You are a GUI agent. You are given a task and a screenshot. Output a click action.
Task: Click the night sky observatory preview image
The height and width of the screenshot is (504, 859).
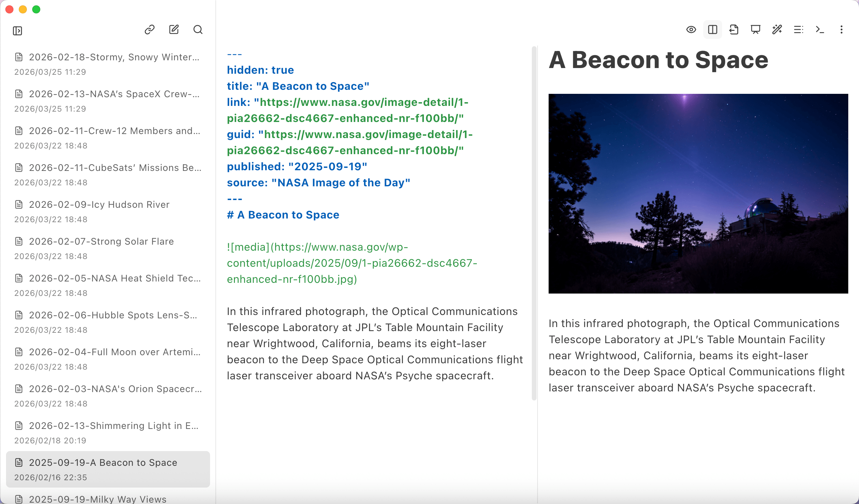(698, 193)
